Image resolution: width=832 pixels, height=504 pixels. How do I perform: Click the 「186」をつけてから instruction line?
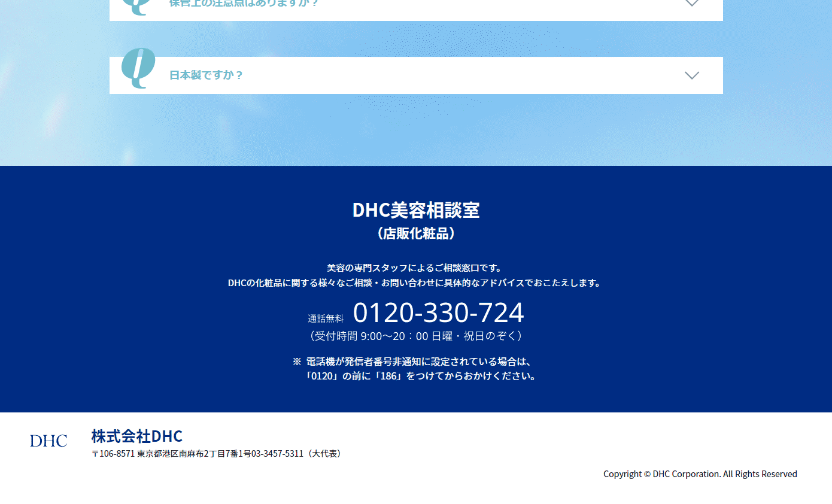point(421,377)
